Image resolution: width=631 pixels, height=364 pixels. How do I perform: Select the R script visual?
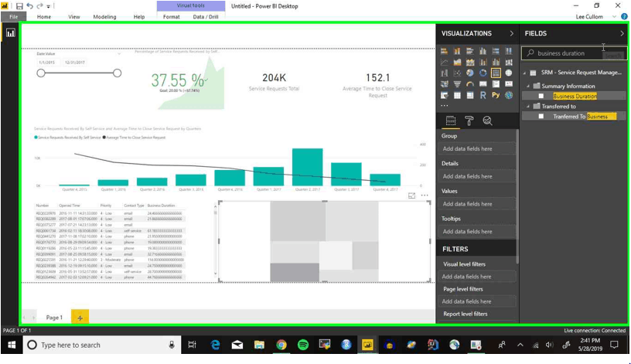[x=483, y=95]
